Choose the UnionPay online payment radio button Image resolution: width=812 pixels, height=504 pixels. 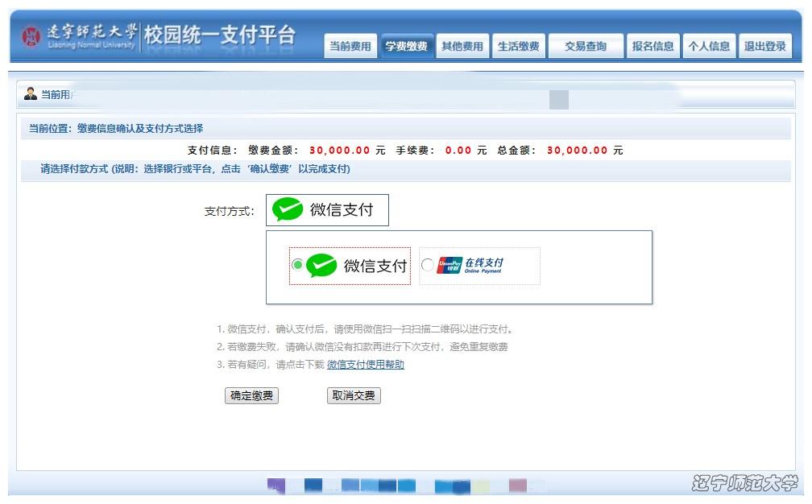point(427,266)
